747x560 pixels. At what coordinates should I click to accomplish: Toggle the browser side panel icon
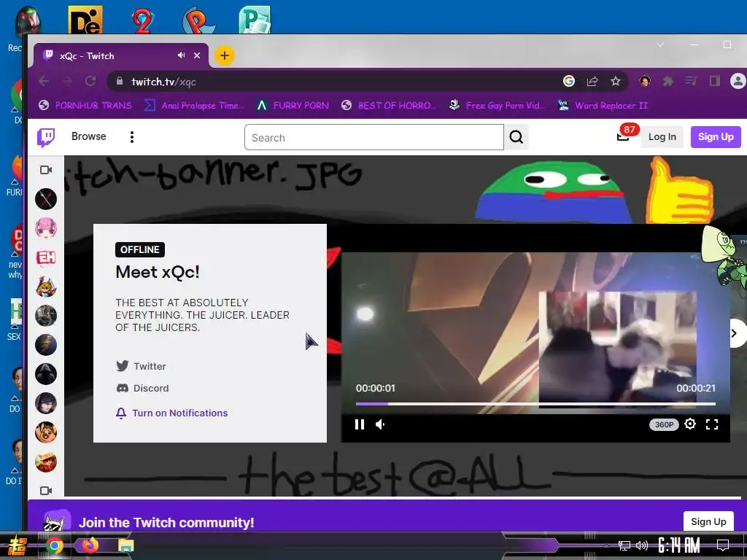coord(715,82)
